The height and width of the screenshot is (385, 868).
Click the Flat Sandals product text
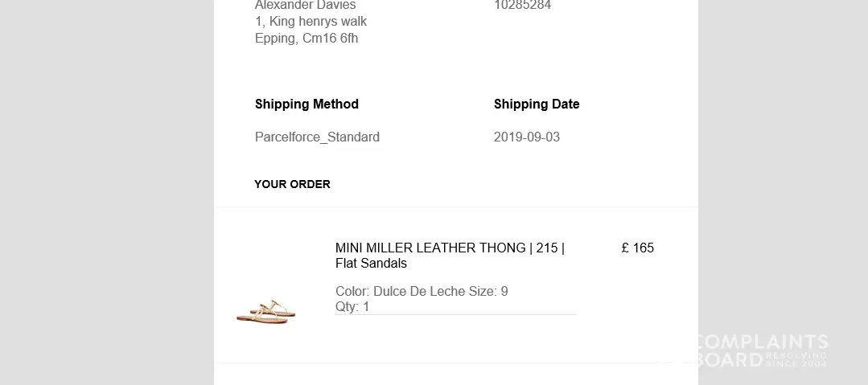[371, 264]
